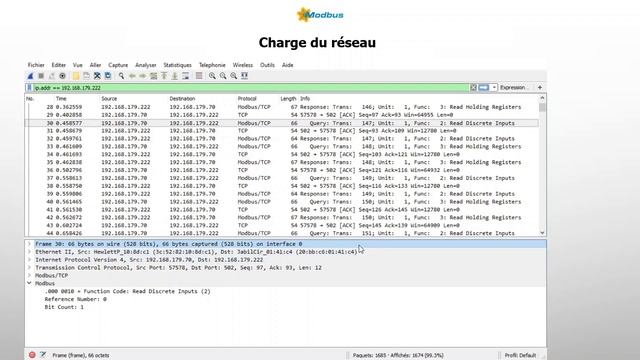Select packet 44 Query Trans 151 row
The width and height of the screenshot is (640, 360).
pyautogui.click(x=282, y=233)
